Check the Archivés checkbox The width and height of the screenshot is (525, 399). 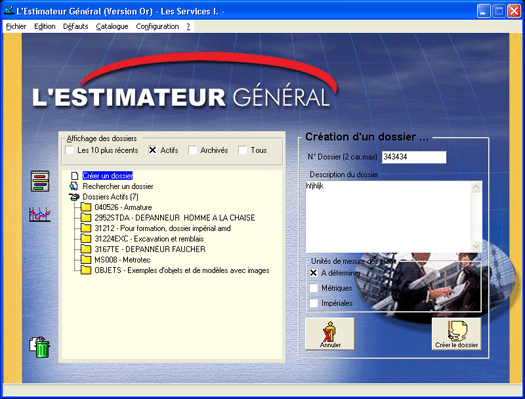pos(193,150)
